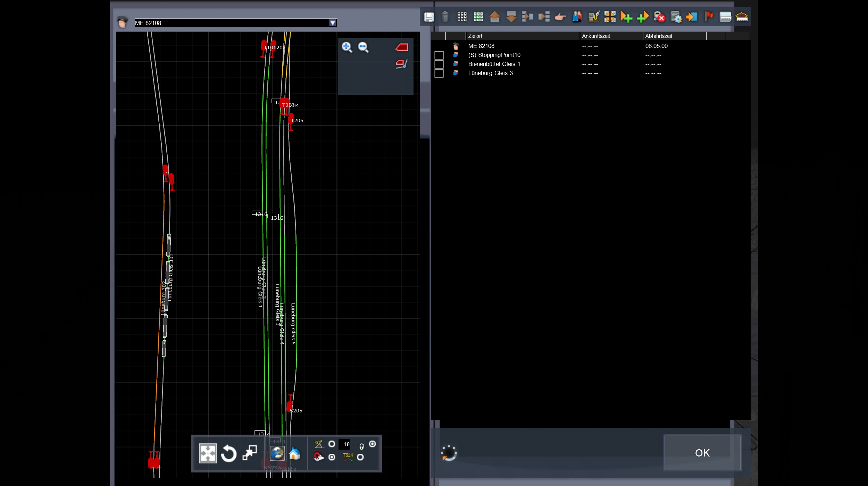The image size is (868, 486).
Task: Check the Bienenbüttel Gleis 1 checkbox
Action: click(439, 64)
